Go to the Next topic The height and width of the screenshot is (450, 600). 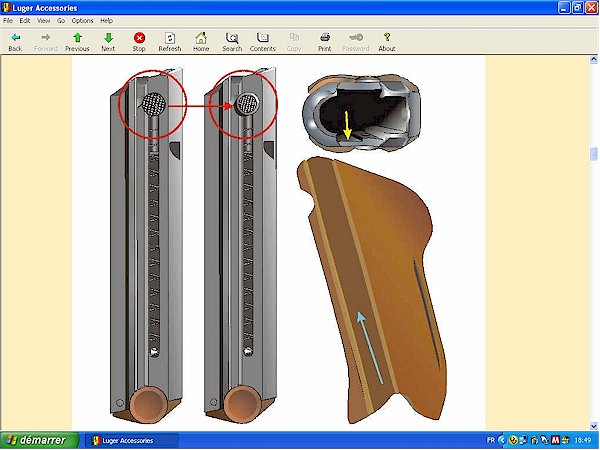click(x=108, y=42)
